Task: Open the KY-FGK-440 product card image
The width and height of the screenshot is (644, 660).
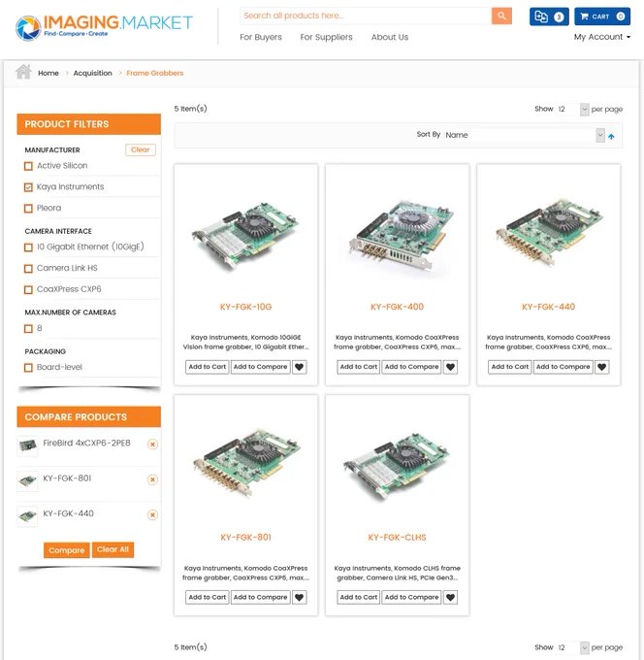Action: tap(549, 232)
